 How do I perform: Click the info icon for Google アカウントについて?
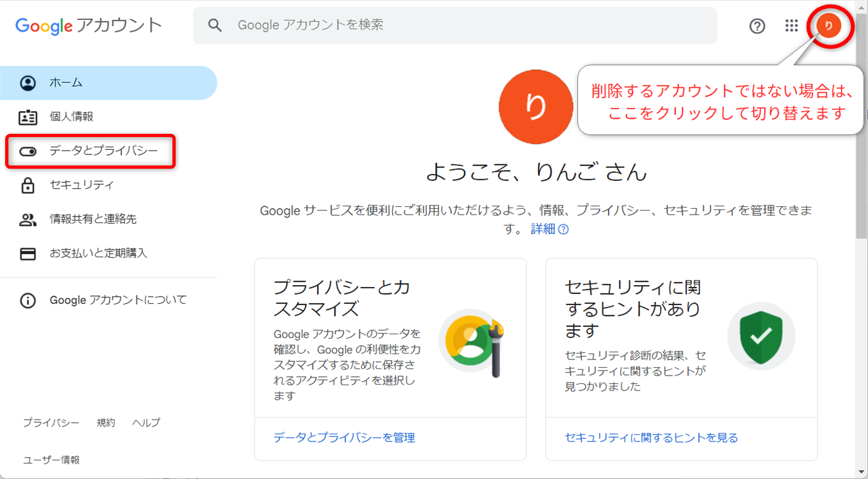point(28,301)
